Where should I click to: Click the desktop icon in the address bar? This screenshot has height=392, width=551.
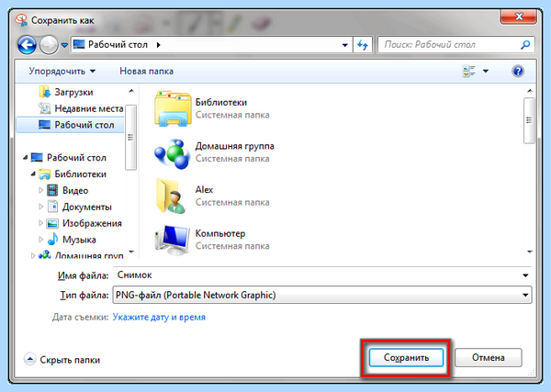[x=79, y=45]
